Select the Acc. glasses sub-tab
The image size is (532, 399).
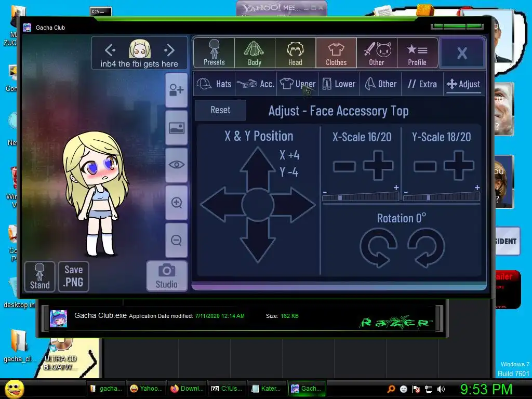coord(256,84)
